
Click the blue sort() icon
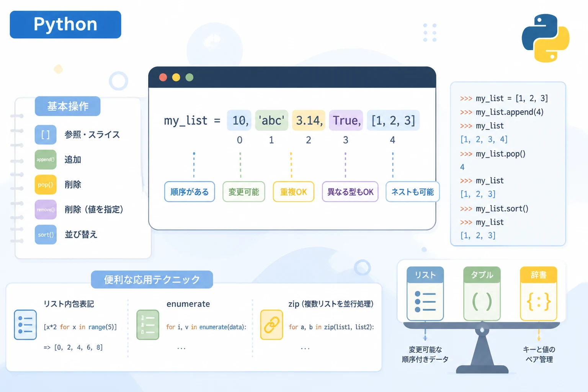tap(46, 235)
